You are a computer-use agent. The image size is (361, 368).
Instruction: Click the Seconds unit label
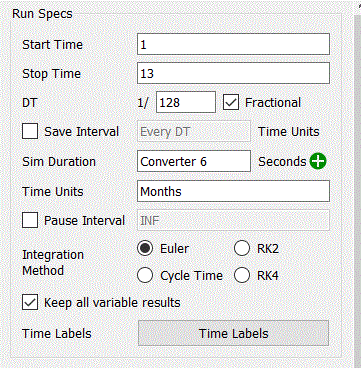coord(282,162)
